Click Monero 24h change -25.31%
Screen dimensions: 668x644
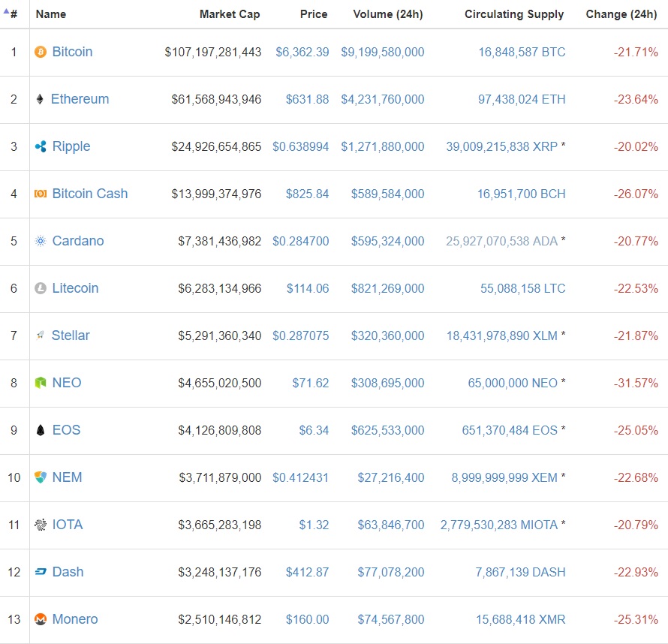[636, 620]
